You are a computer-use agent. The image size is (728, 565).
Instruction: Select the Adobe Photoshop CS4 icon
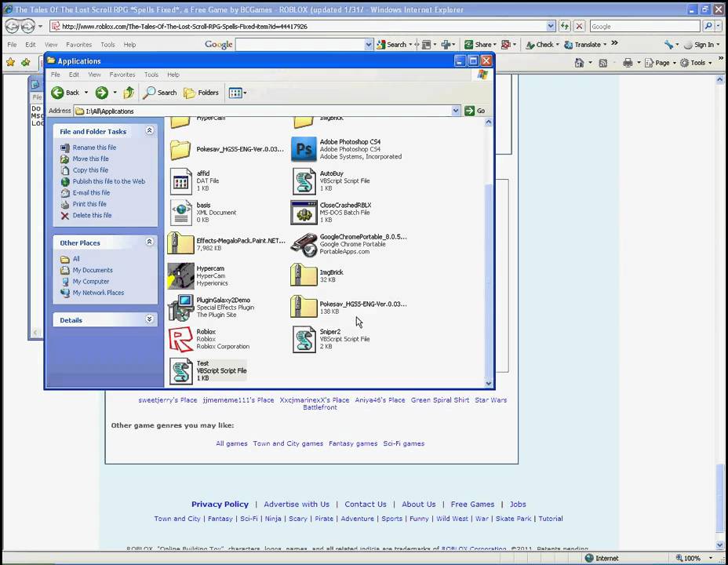(304, 149)
